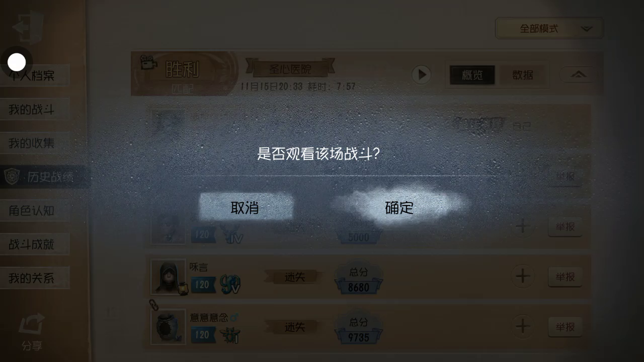Open the 全部模式 mode dropdown
Screen dimensions: 644x362
(549, 29)
